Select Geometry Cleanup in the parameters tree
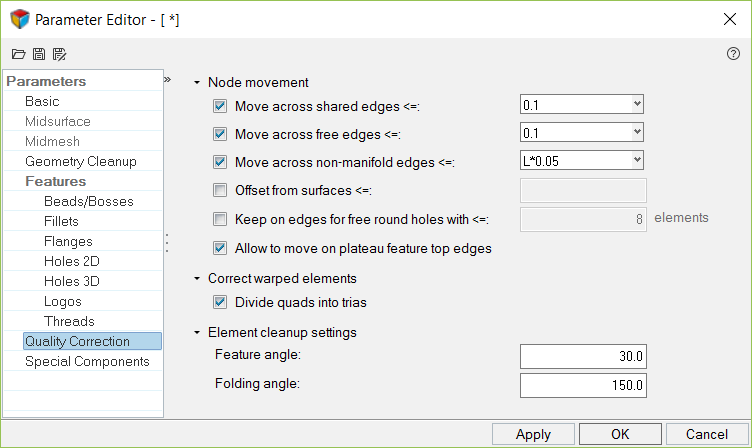 [x=81, y=161]
